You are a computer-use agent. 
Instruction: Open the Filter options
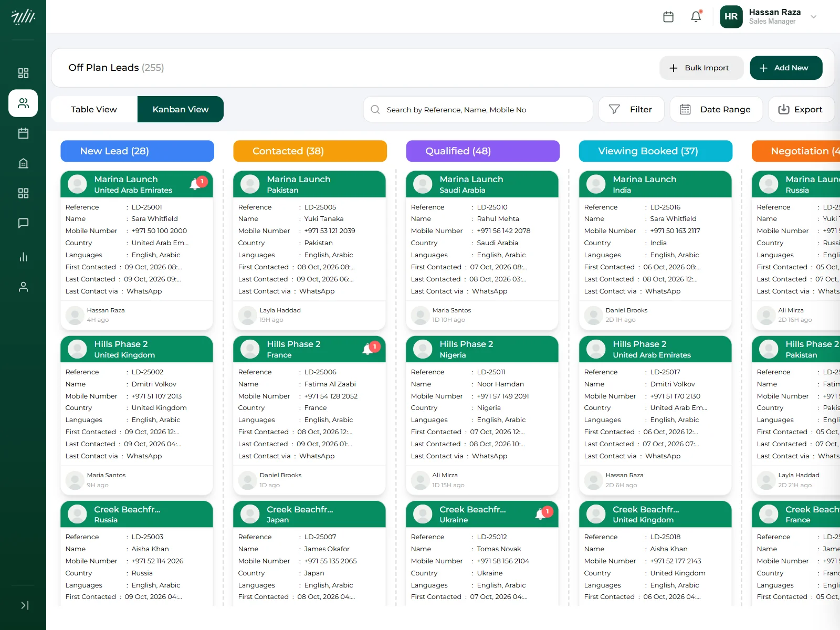[631, 109]
